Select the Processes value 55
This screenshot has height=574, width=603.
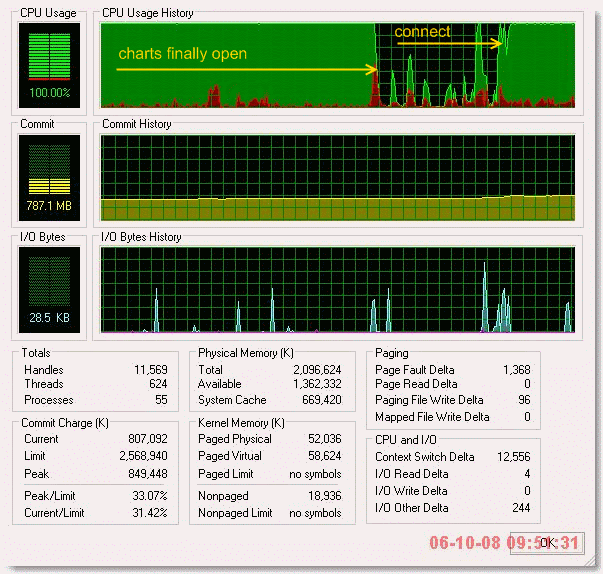click(161, 400)
